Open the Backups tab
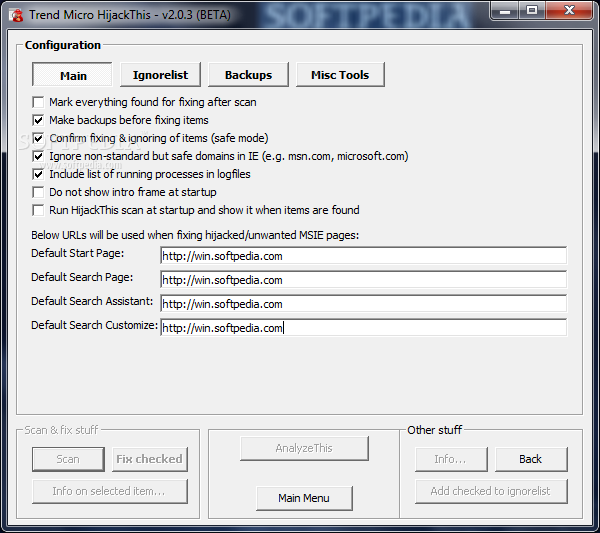This screenshot has width=600, height=533. coord(248,75)
